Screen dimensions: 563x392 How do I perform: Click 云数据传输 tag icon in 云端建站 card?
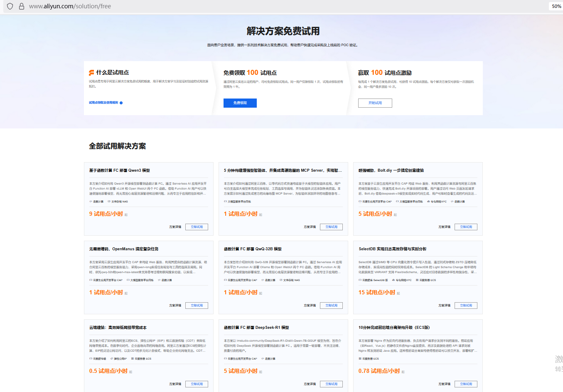coord(91,359)
